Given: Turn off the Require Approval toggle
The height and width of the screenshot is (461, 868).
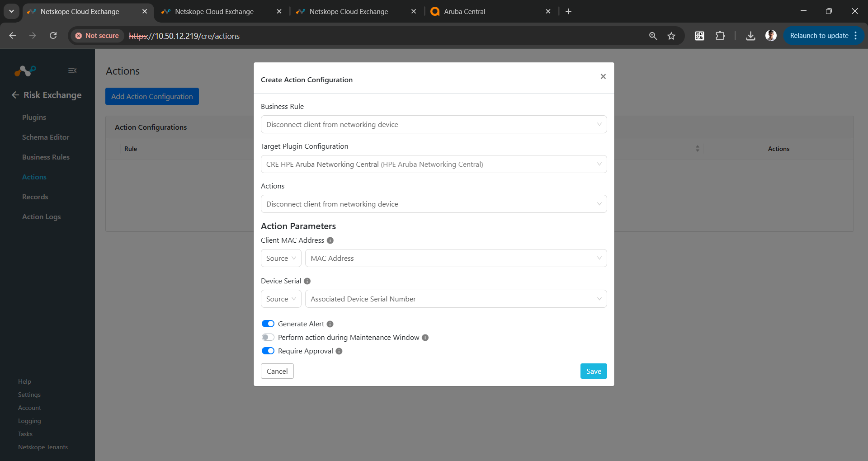Looking at the screenshot, I should tap(268, 351).
